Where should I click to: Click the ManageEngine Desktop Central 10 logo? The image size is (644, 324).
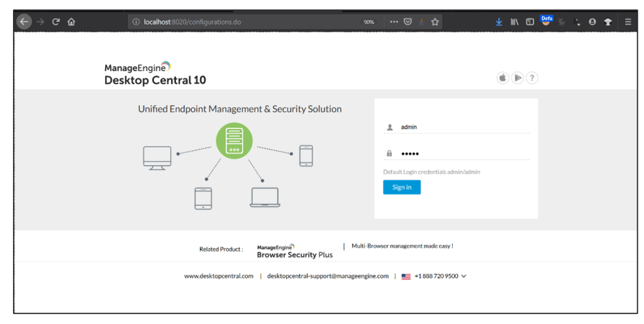pyautogui.click(x=155, y=73)
